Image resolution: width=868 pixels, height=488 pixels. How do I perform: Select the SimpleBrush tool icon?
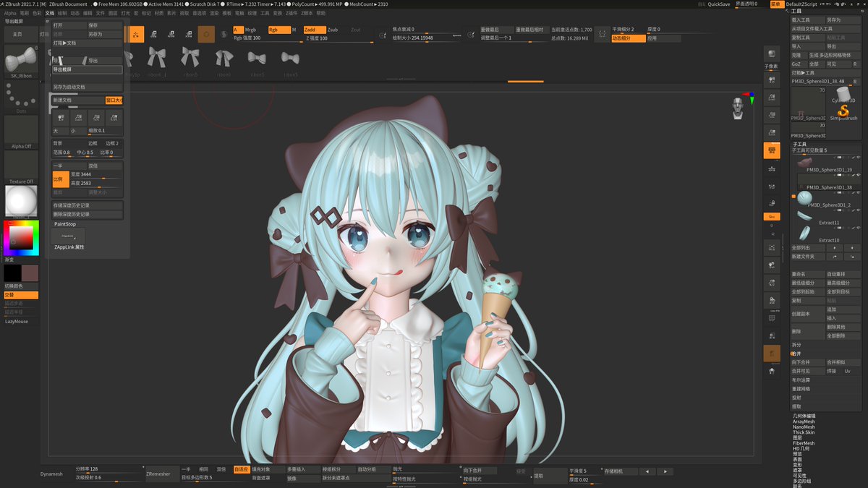(x=843, y=112)
